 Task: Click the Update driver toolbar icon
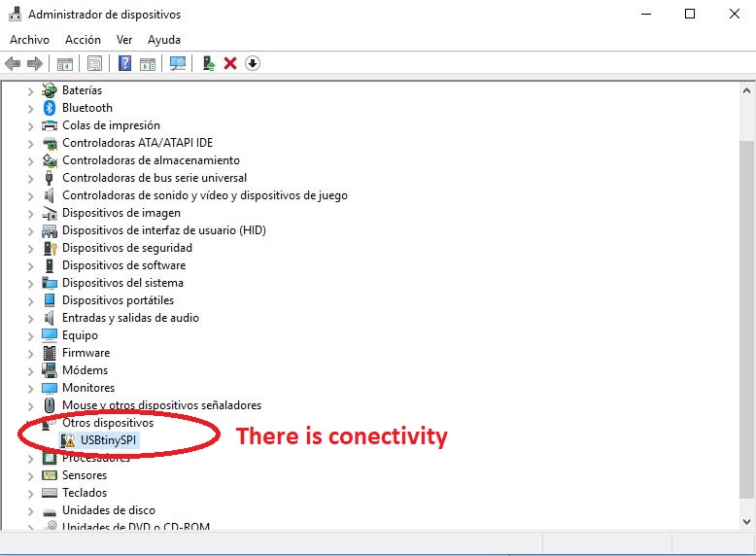[209, 63]
